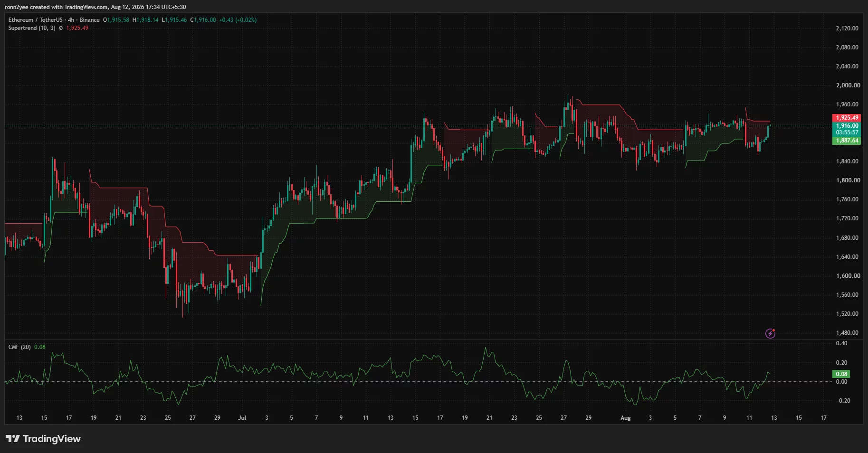The image size is (868, 453).
Task: Click the 1,760.00 price axis label
Action: coord(847,199)
